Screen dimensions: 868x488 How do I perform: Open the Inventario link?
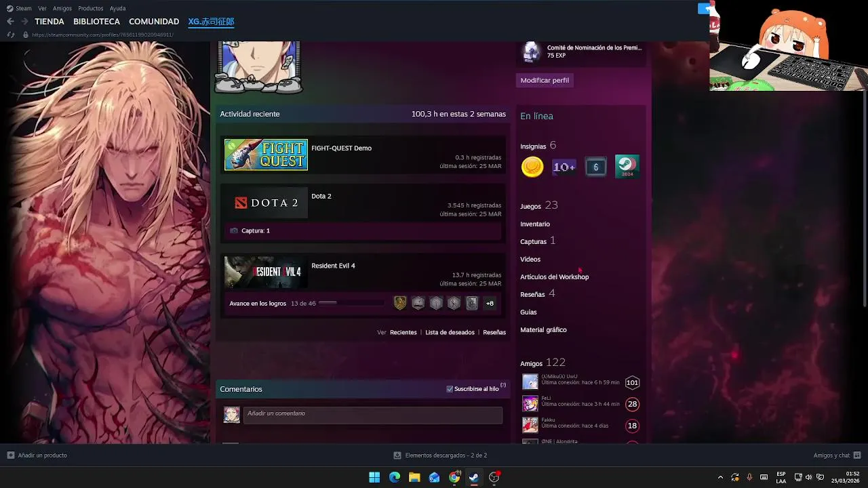[535, 224]
